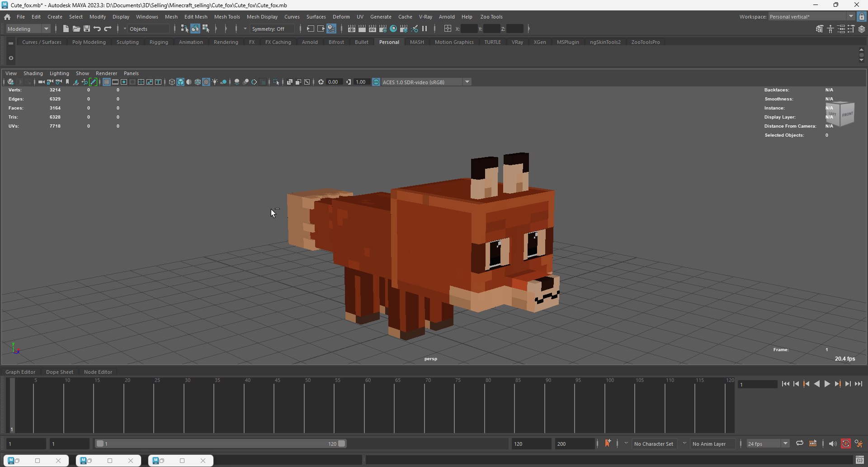Image resolution: width=868 pixels, height=467 pixels.
Task: Toggle Textured display mode
Action: (206, 82)
